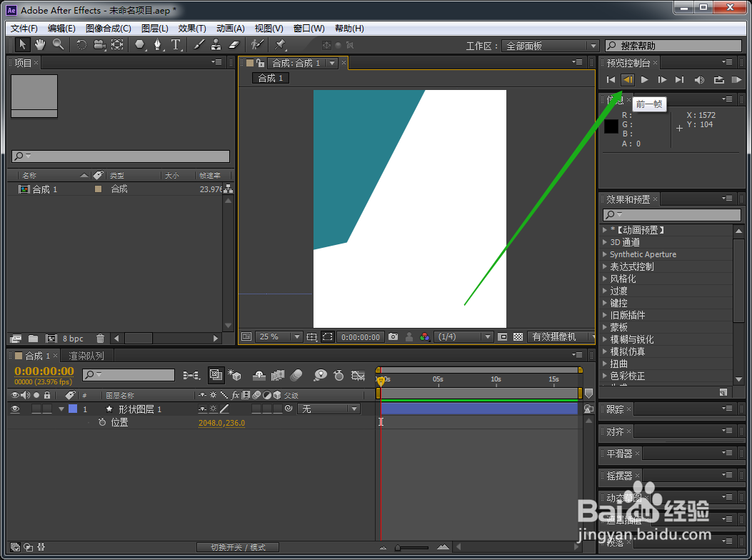Expand the 模糊与锐化 effects category
Screen dimensions: 752x560
[605, 339]
